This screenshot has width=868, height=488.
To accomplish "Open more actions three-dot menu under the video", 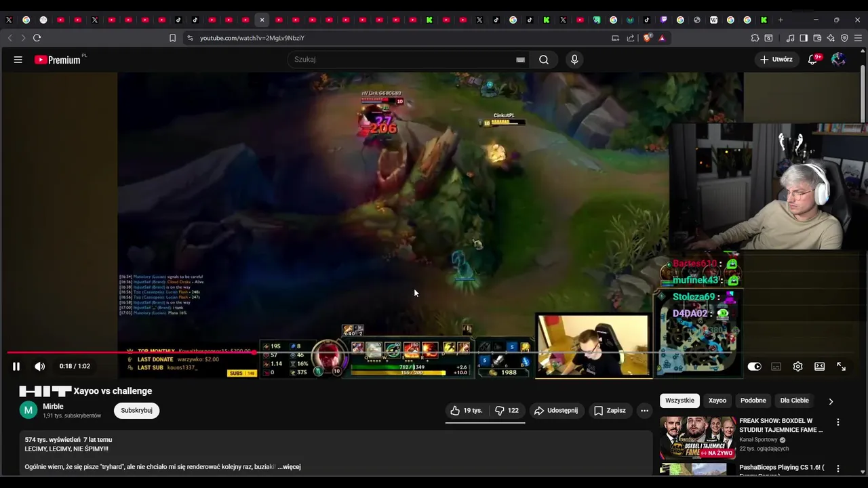I will 644,410.
